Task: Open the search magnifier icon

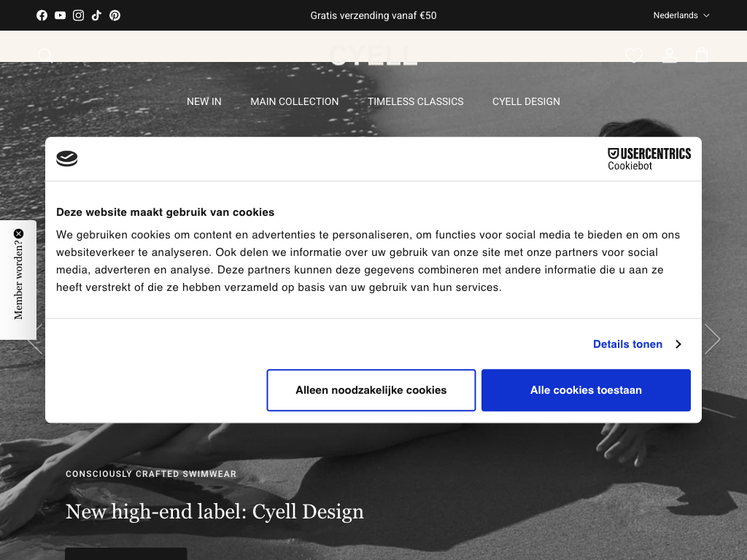Action: pos(45,55)
